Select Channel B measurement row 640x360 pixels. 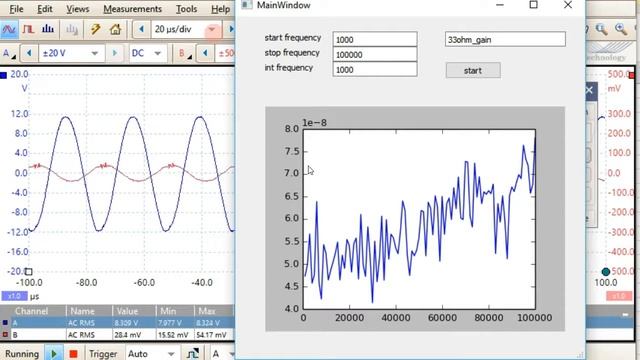click(x=118, y=335)
